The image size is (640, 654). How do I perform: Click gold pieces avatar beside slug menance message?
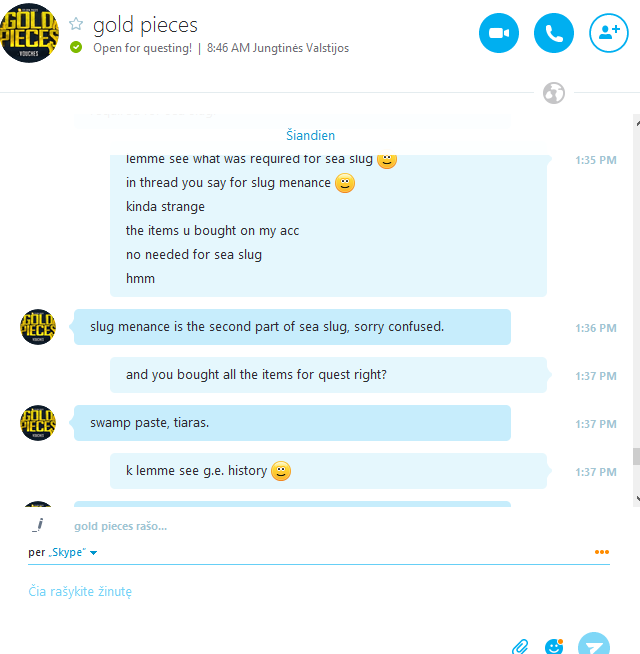point(38,327)
